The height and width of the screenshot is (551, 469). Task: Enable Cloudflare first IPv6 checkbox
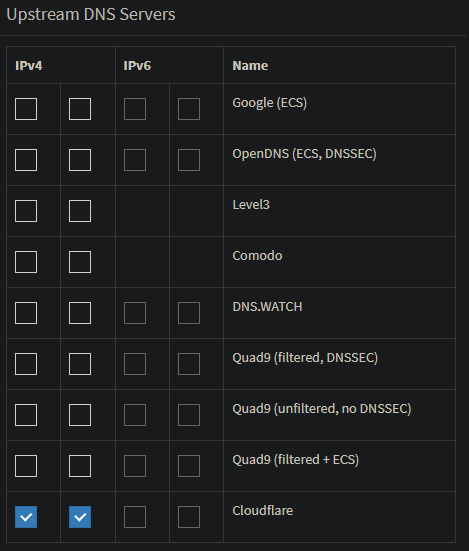point(135,517)
